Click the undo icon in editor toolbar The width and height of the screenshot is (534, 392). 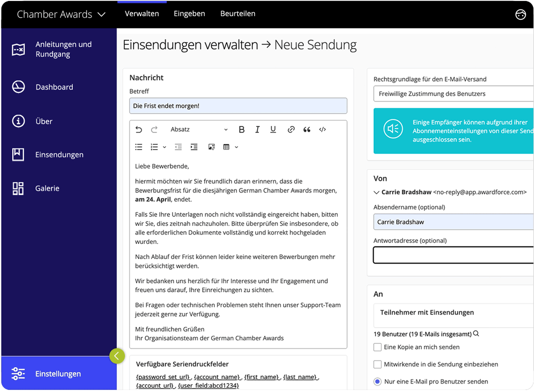(x=139, y=129)
